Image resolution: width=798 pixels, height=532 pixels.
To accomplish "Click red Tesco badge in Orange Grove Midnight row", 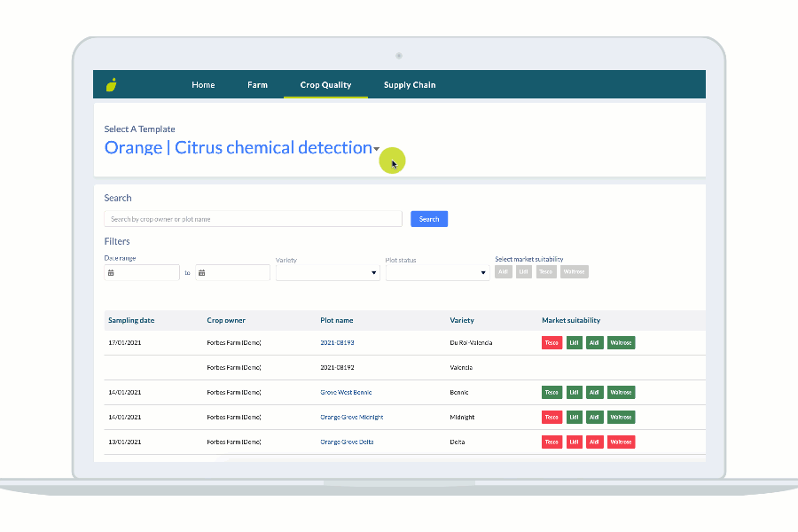I will [x=552, y=417].
